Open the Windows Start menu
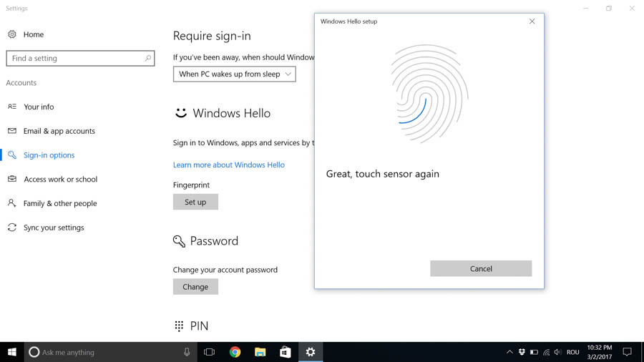The height and width of the screenshot is (362, 644). [12, 352]
